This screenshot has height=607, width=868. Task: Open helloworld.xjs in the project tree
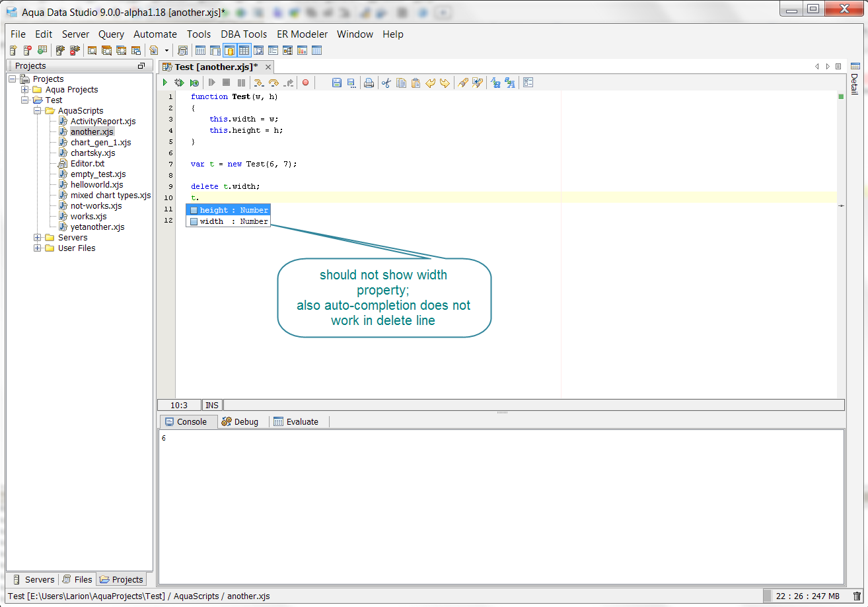97,185
